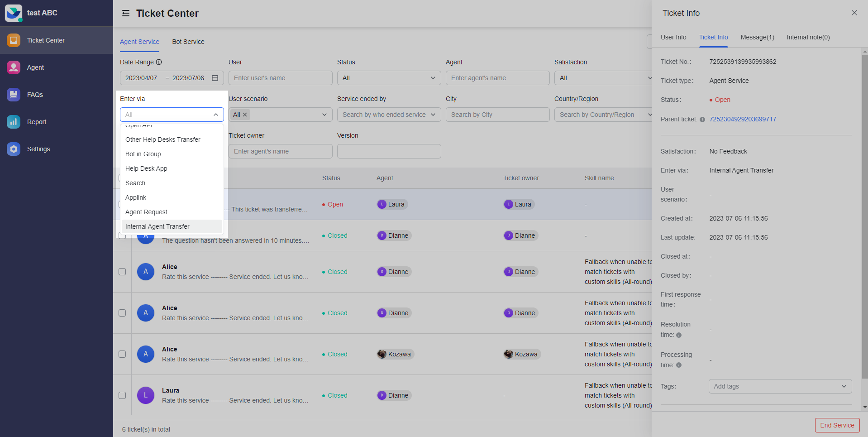Open the Report sidebar icon
Image resolution: width=868 pixels, height=437 pixels.
pyautogui.click(x=14, y=122)
